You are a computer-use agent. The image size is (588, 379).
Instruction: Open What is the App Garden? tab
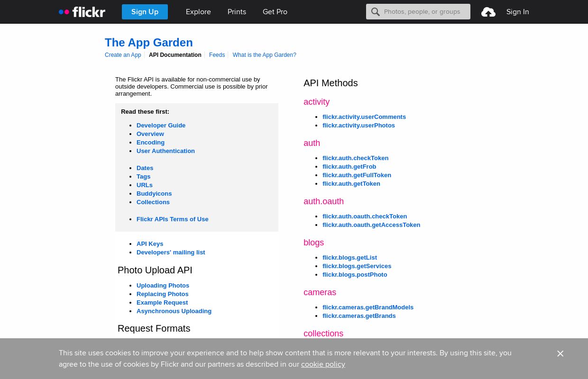[265, 55]
